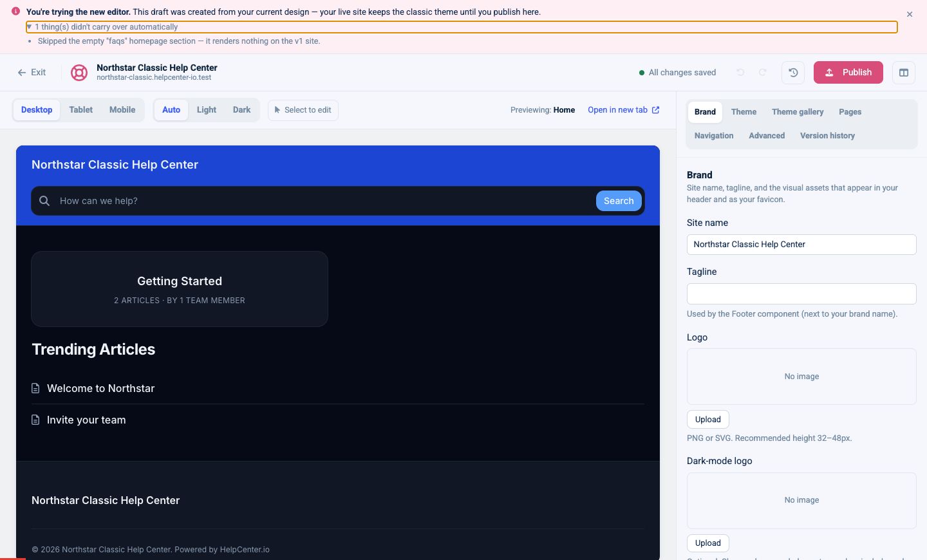
Task: Open version history clock icon
Action: (793, 73)
